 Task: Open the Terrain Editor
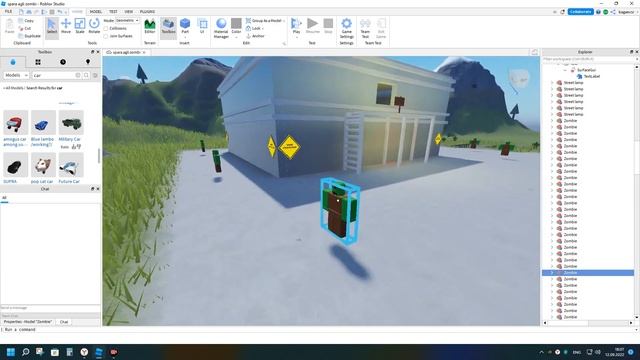[x=150, y=27]
